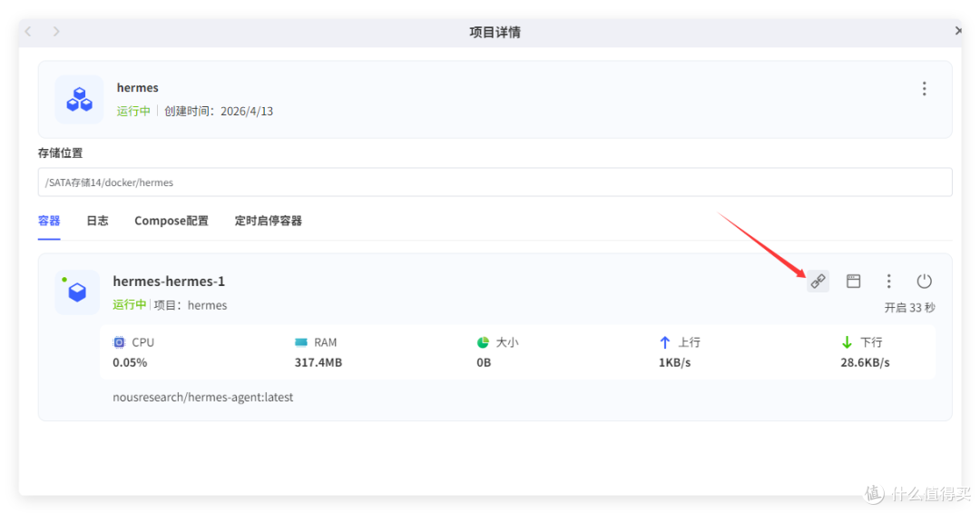Open the Compose配置 tab
This screenshot has width=980, height=514.
[171, 221]
